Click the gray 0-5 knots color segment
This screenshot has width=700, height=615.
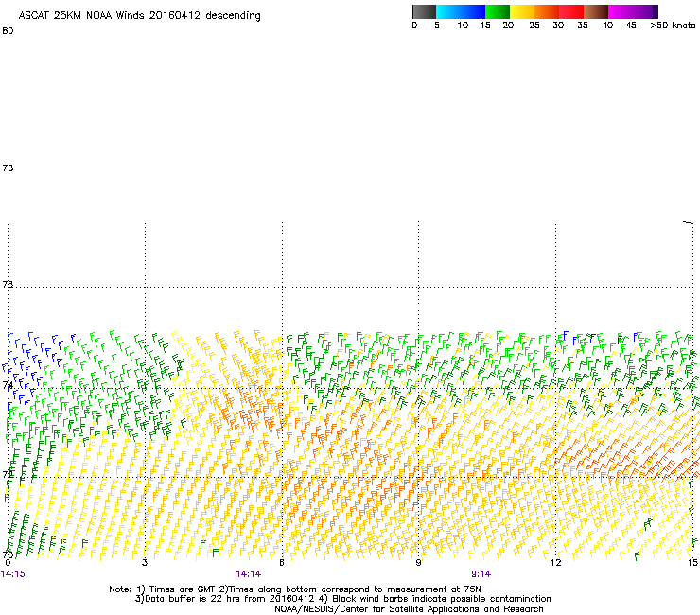424,11
